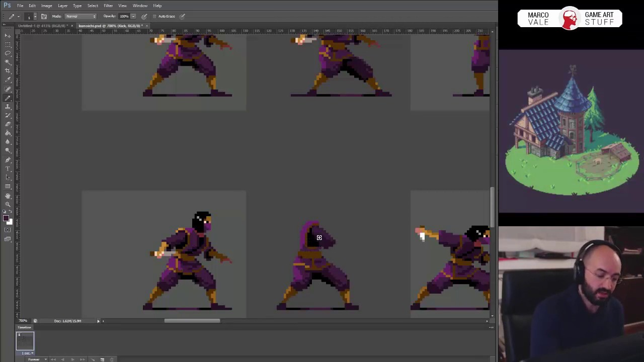Image resolution: width=644 pixels, height=362 pixels.
Task: Delete the selected timeline frame
Action: 112,359
